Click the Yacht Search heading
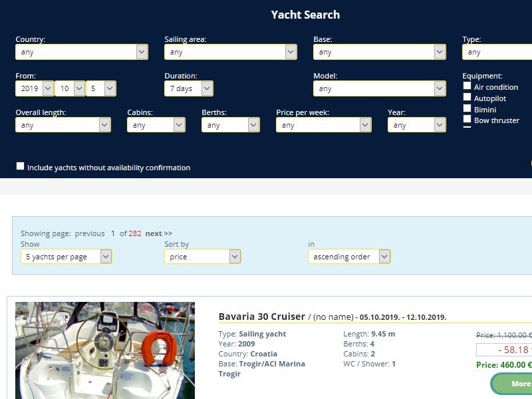This screenshot has height=399, width=532. [305, 15]
